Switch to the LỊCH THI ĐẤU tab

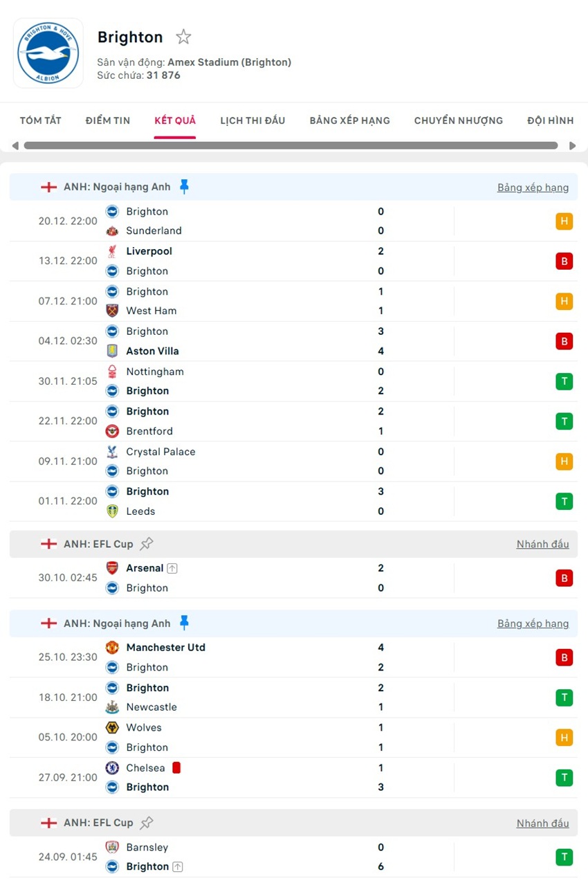252,120
